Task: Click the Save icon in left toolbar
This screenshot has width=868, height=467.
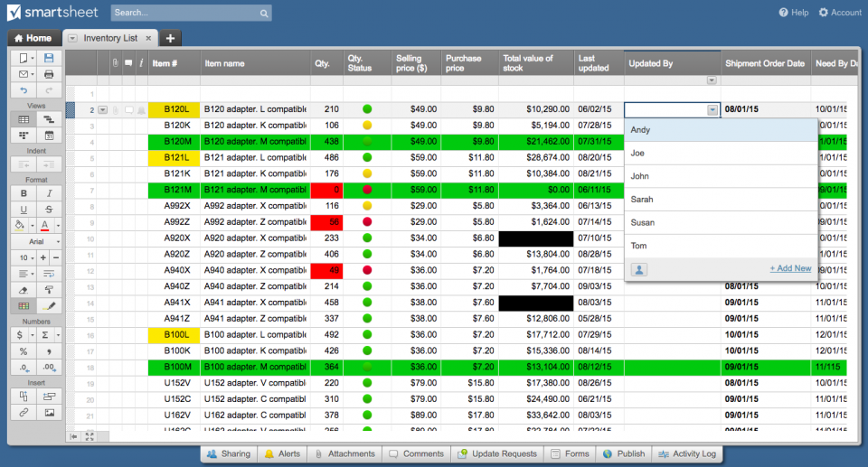Action: click(49, 58)
